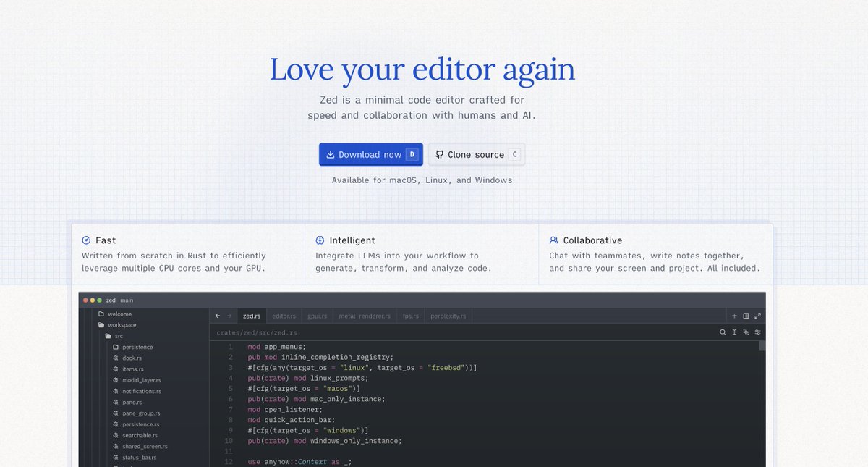Viewport: 868px width, 467px height.
Task: Go back with the editor left arrow
Action: [218, 316]
